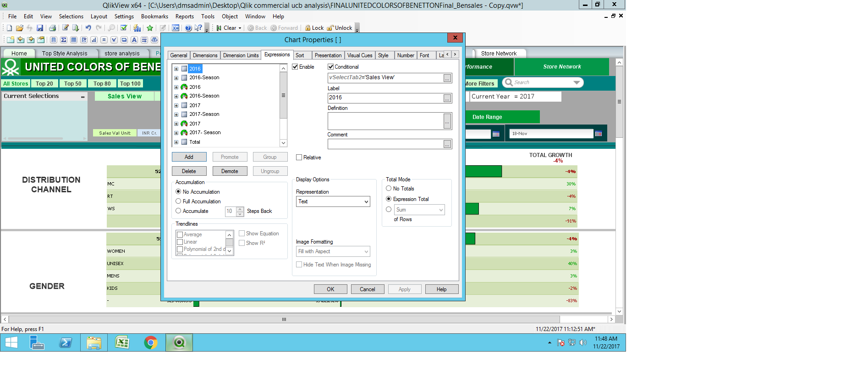Open QlikView from the Windows taskbar
This screenshot has height=391, width=868.
click(179, 342)
